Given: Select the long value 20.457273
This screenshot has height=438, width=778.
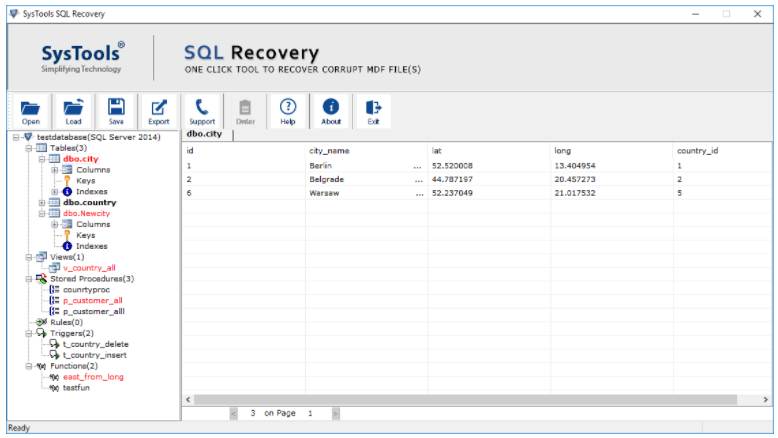Looking at the screenshot, I should click(x=575, y=180).
